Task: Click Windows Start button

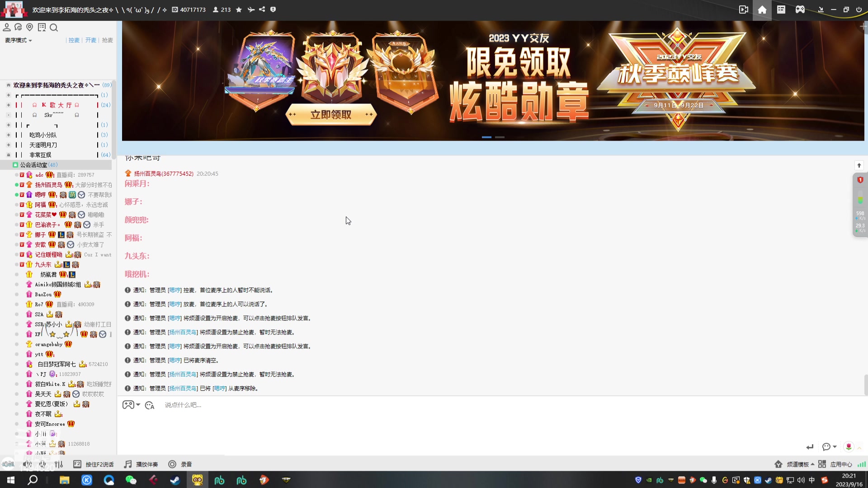Action: (11, 480)
